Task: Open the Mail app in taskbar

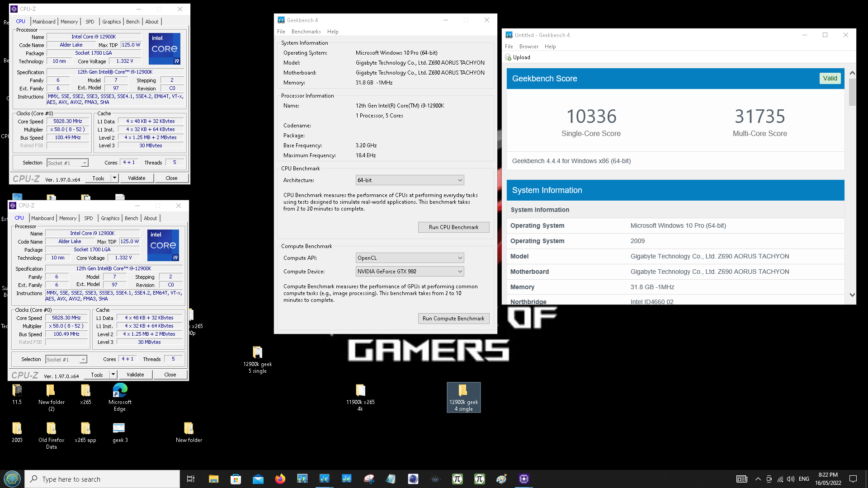Action: pyautogui.click(x=258, y=479)
